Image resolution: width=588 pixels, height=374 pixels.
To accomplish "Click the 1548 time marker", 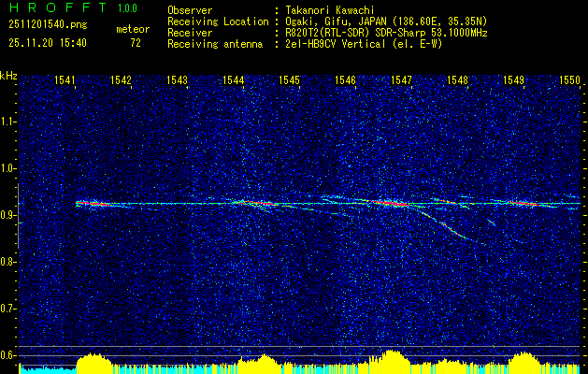I will (457, 79).
